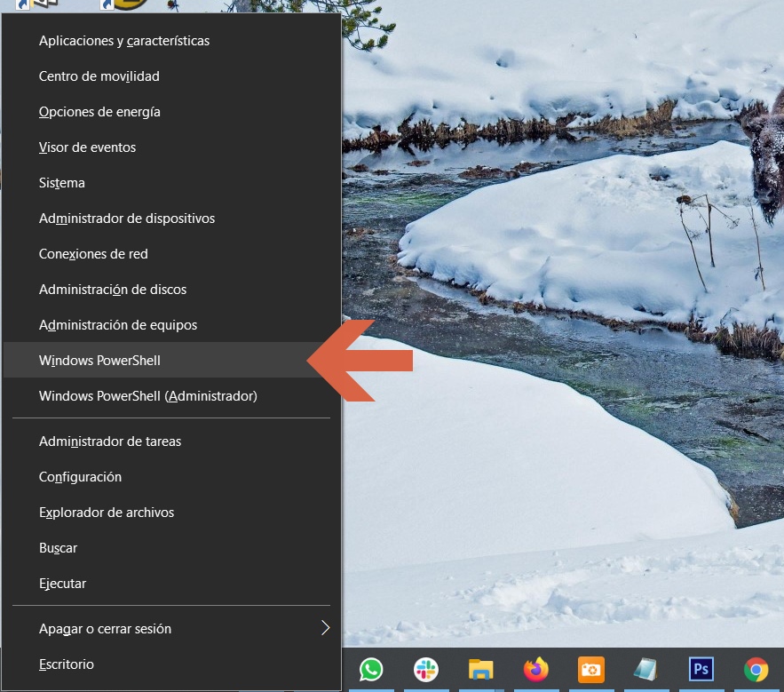Select Ejecutar in the menu
Screen dimensions: 784x692
click(171, 584)
